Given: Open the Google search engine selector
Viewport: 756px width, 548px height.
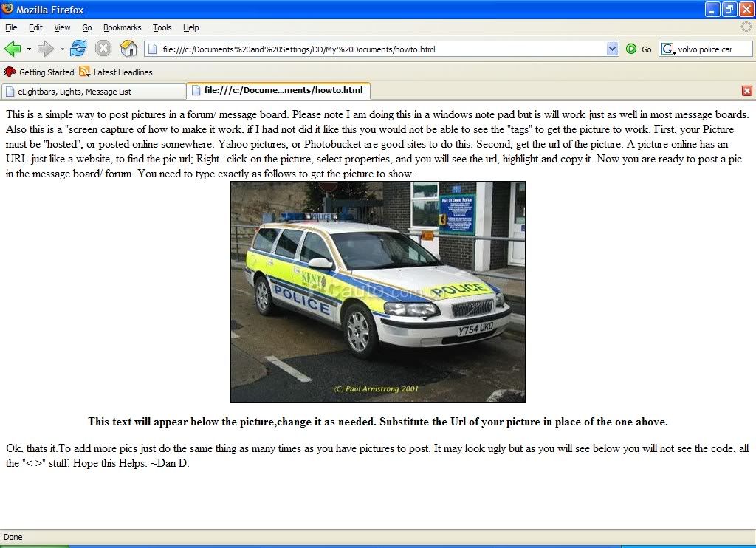Looking at the screenshot, I should (x=668, y=49).
